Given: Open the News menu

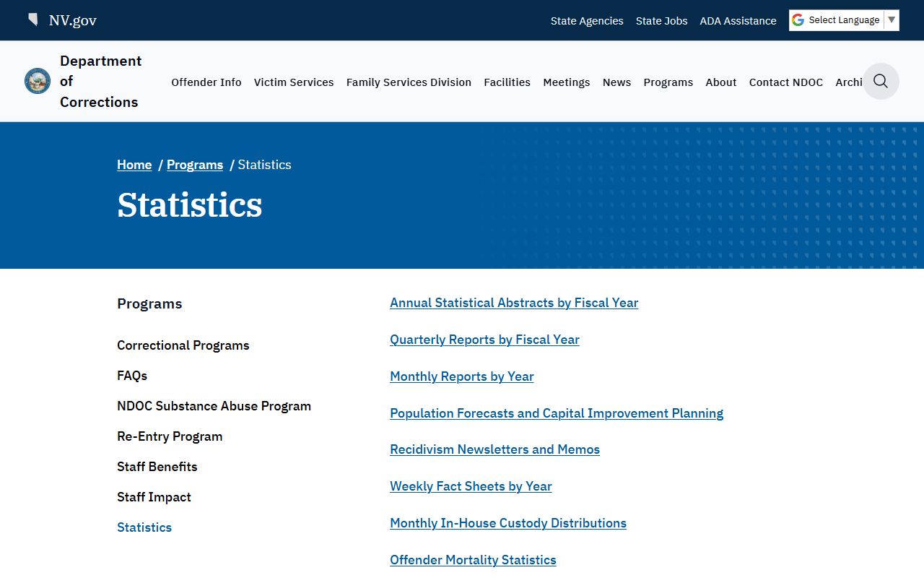Looking at the screenshot, I should pos(616,82).
